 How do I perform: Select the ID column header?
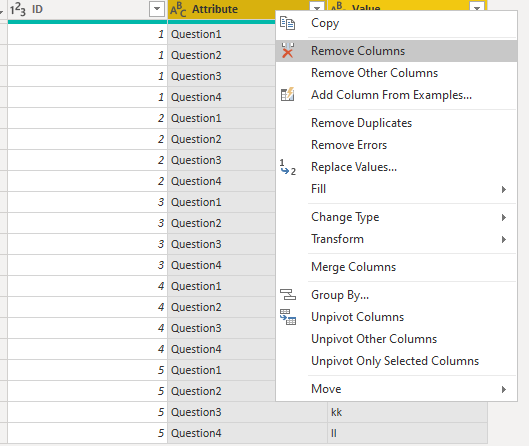tap(87, 9)
